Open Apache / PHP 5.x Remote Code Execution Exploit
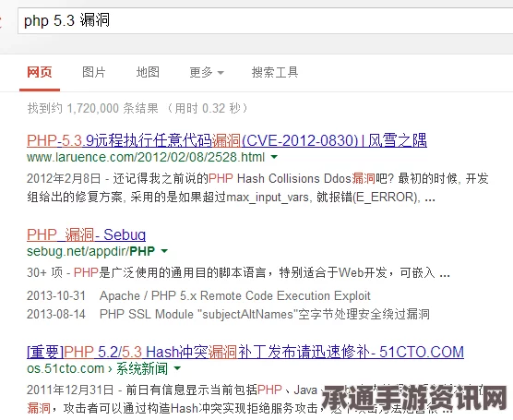 [x=235, y=295]
